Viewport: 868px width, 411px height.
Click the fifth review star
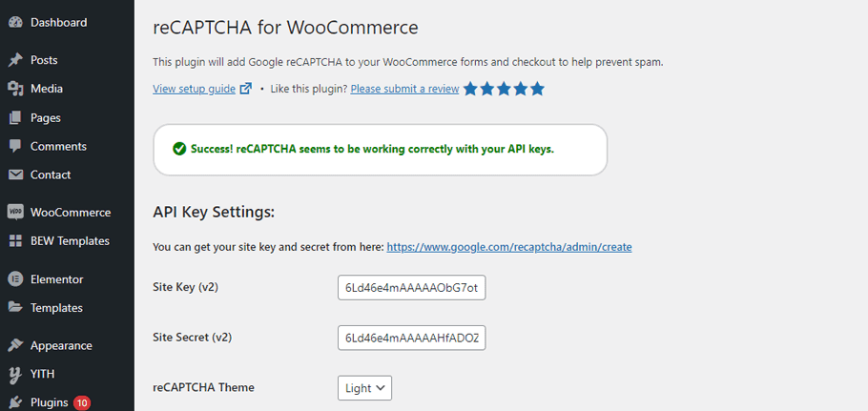point(537,89)
